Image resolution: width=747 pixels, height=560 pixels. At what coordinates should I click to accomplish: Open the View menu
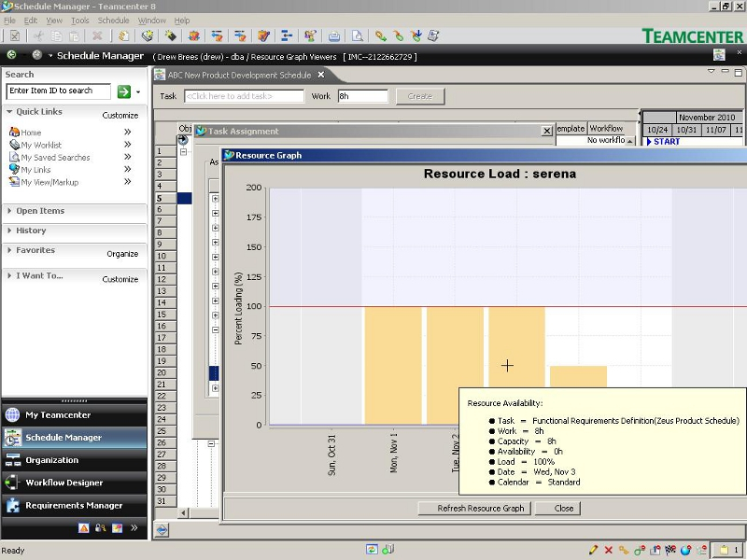(54, 21)
